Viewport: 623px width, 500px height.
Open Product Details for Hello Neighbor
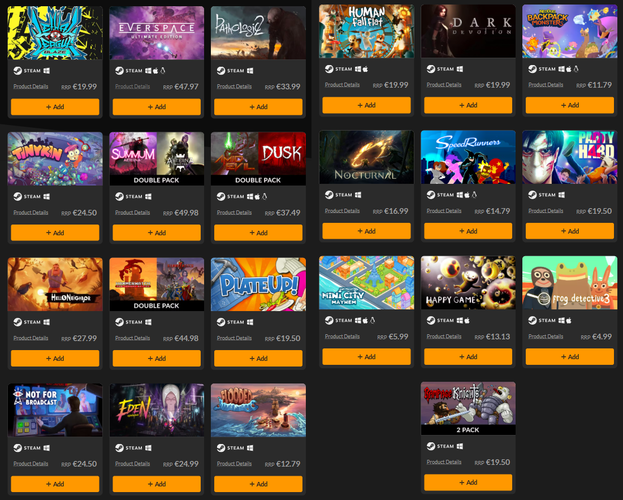pos(31,338)
